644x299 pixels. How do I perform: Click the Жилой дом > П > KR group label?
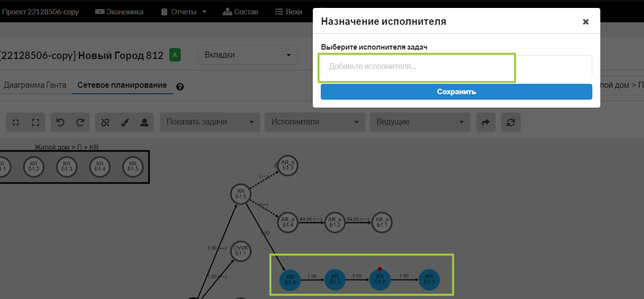67,147
